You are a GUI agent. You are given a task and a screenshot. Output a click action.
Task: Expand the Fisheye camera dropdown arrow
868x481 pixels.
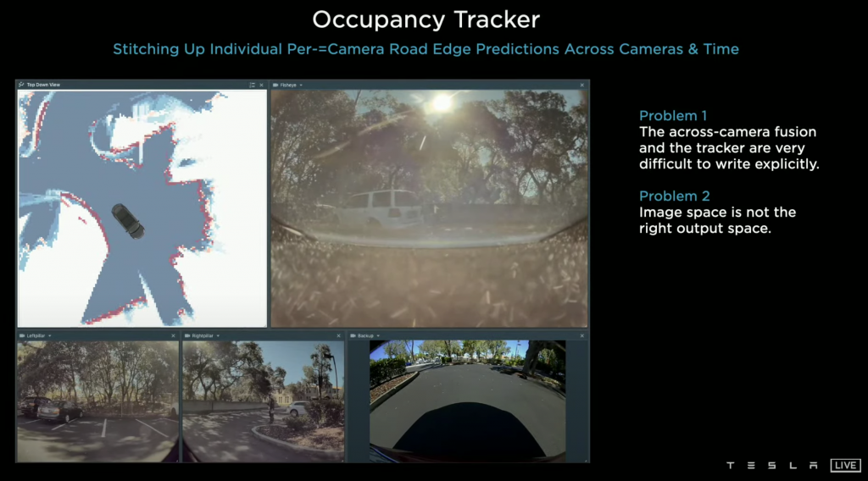pyautogui.click(x=301, y=86)
